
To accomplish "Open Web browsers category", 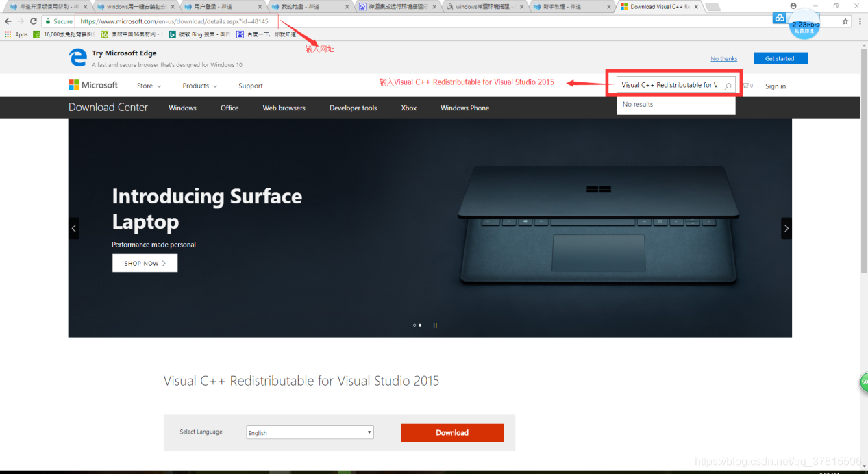I will click(x=284, y=108).
